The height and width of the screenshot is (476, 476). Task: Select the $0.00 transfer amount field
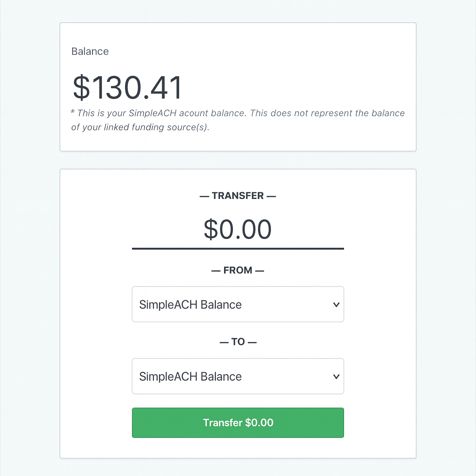(238, 229)
